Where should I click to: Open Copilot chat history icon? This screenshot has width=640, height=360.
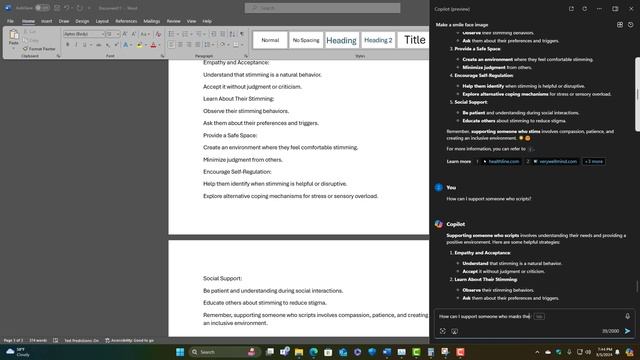(631, 25)
